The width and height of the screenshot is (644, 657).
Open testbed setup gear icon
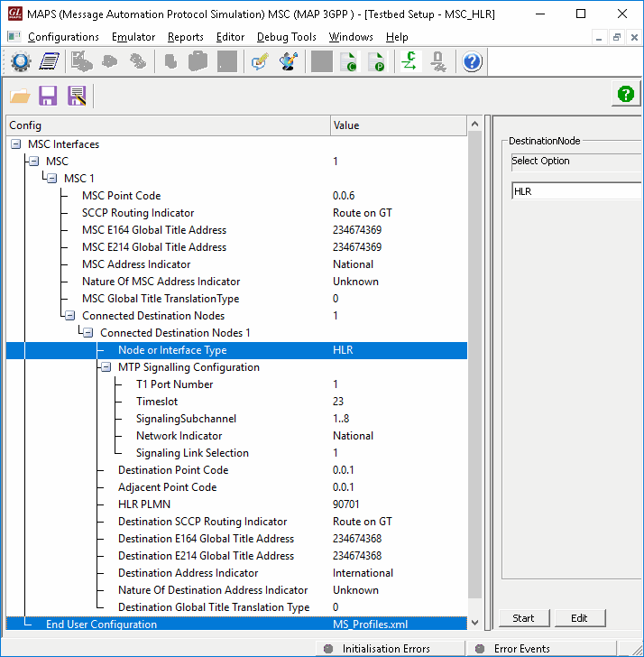pos(21,61)
